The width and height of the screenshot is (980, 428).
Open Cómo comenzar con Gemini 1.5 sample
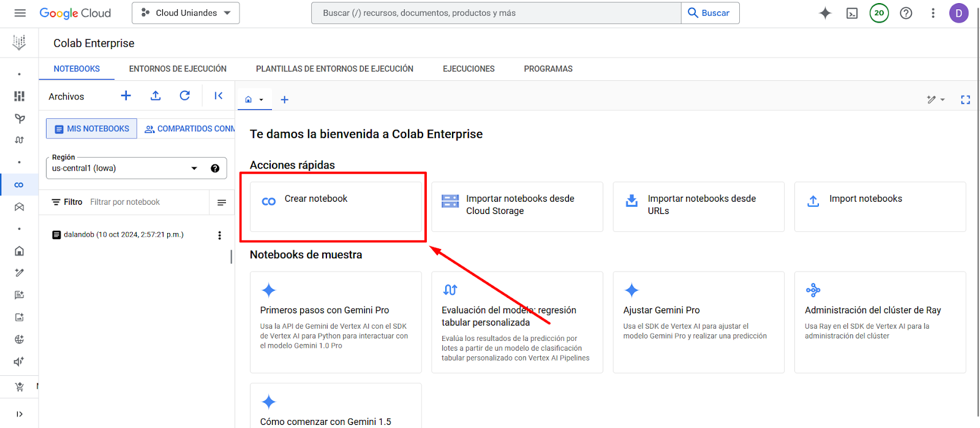[x=336, y=406]
